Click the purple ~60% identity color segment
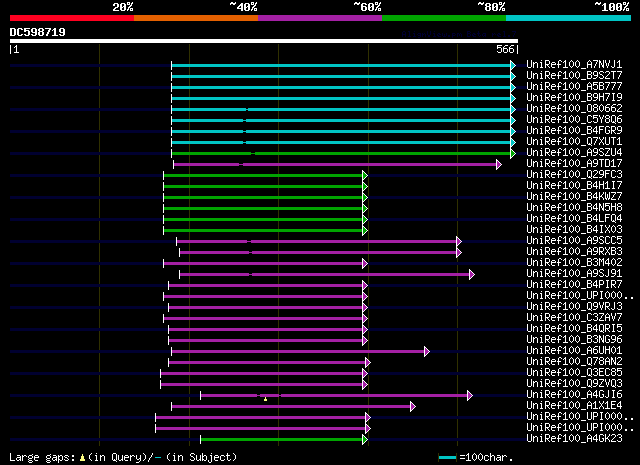 (320, 18)
